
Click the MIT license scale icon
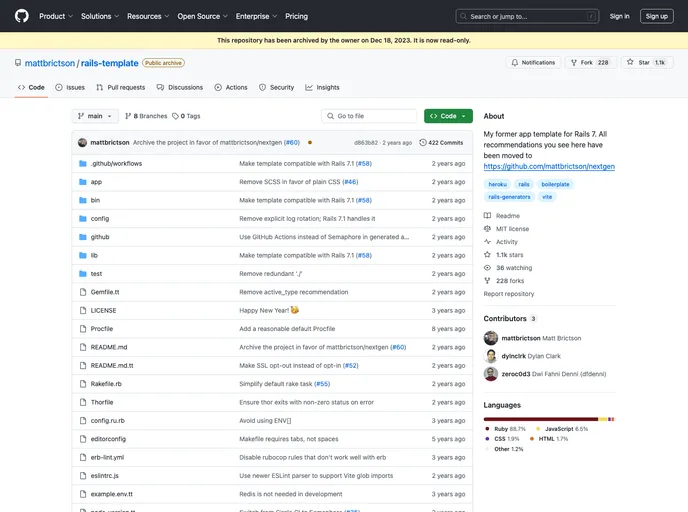point(487,229)
